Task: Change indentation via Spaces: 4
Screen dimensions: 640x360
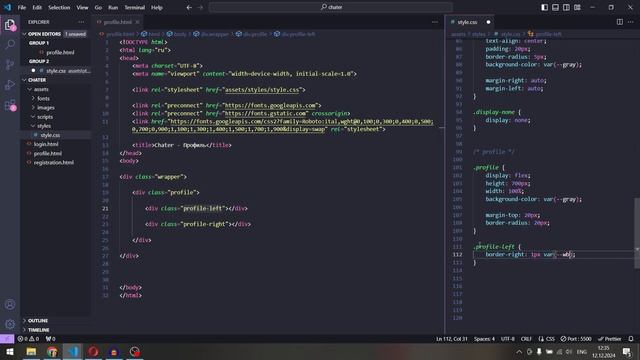Action: pyautogui.click(x=484, y=339)
